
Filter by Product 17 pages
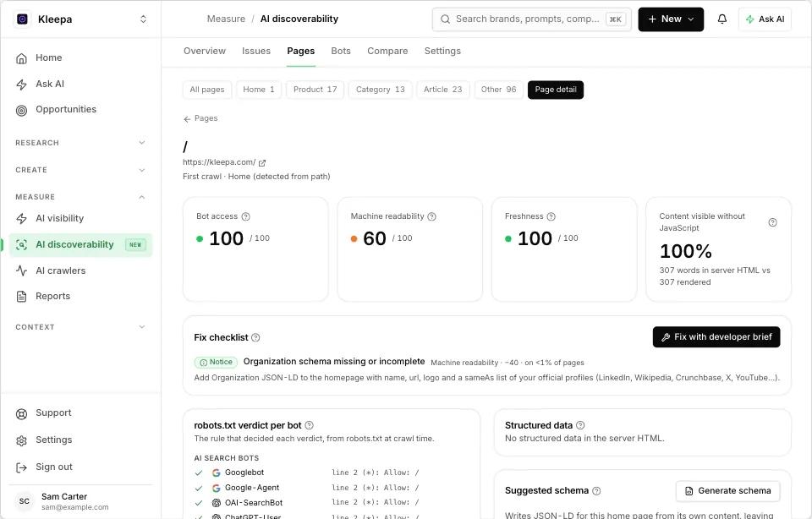coord(315,90)
